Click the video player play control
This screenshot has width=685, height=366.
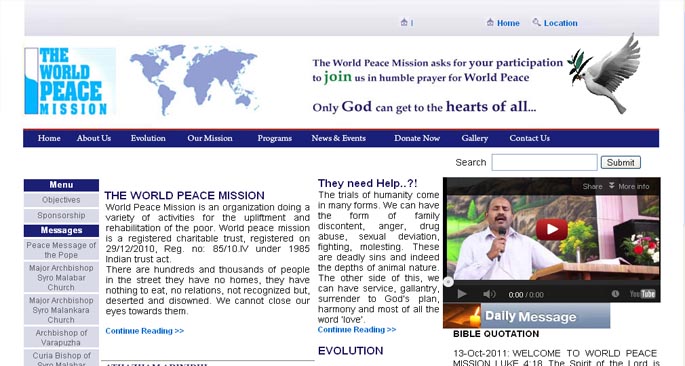[462, 294]
